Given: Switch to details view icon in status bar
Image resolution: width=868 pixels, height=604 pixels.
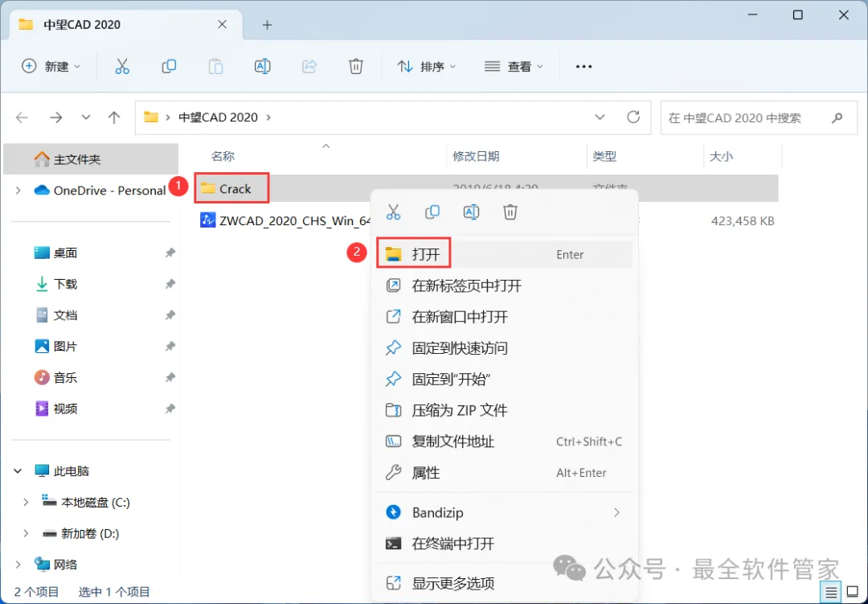Looking at the screenshot, I should pos(831,593).
